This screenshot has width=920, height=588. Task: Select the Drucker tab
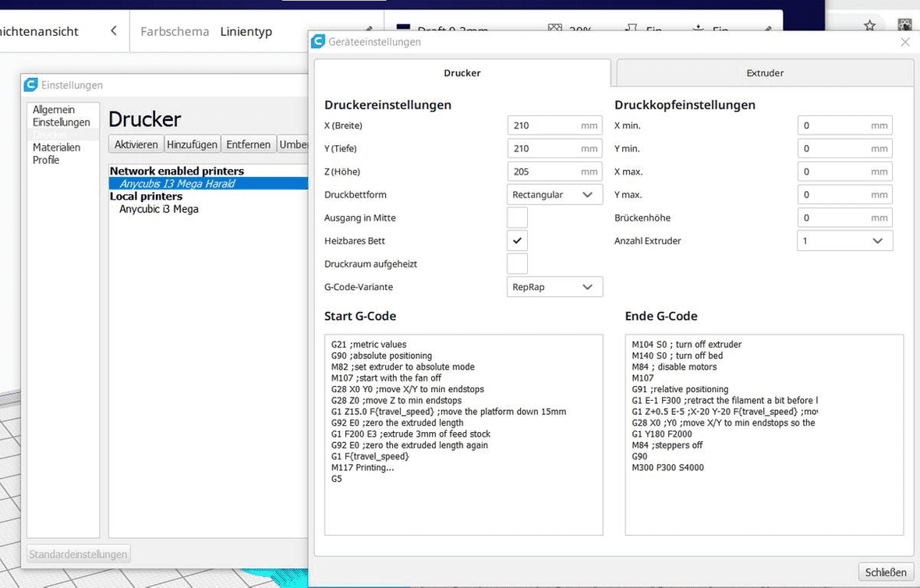pos(462,73)
